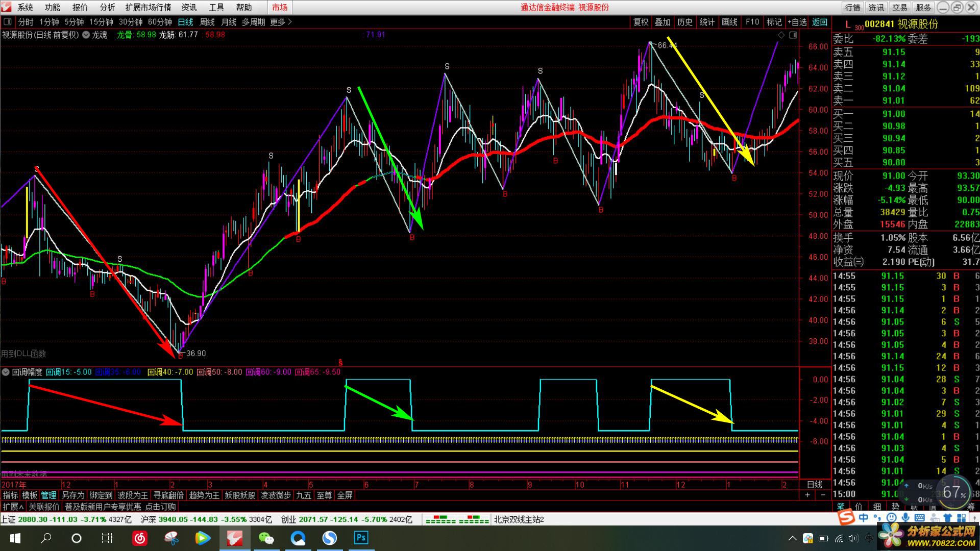Open the 报价 menu

pyautogui.click(x=80, y=7)
